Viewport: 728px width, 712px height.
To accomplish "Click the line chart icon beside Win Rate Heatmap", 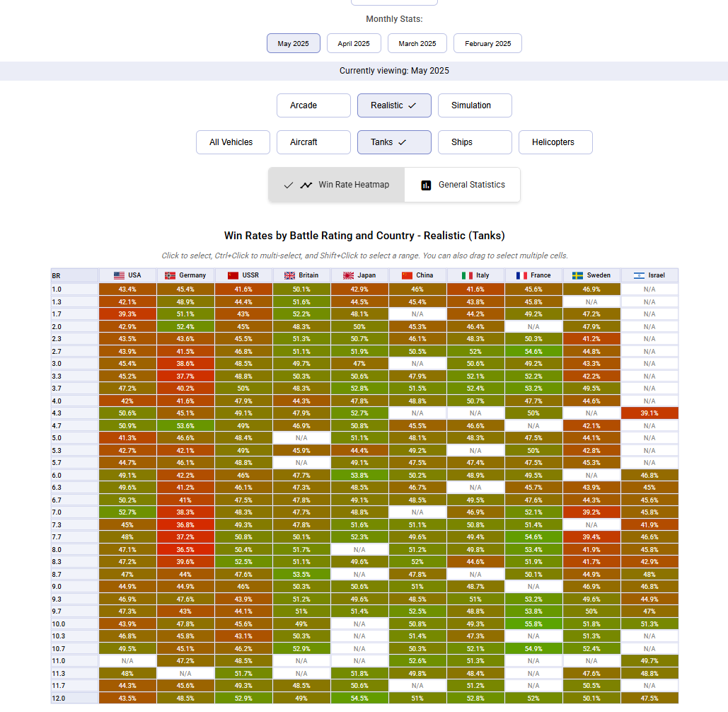I will 306,185.
